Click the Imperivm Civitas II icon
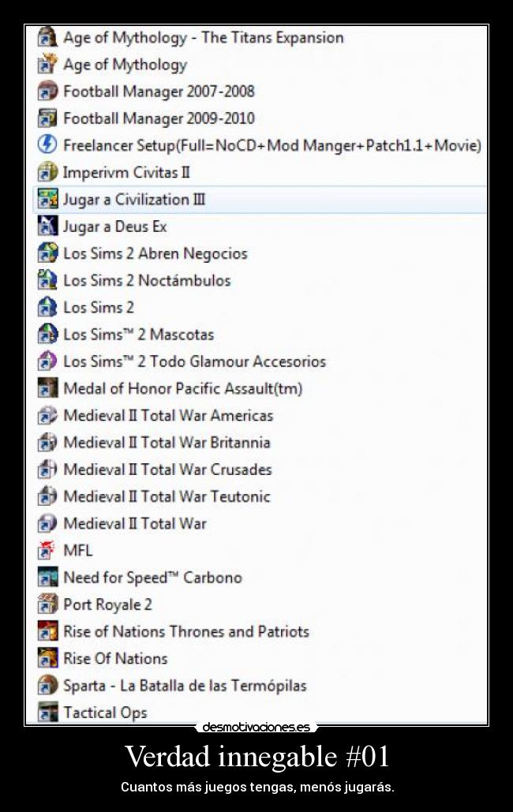 click(47, 171)
